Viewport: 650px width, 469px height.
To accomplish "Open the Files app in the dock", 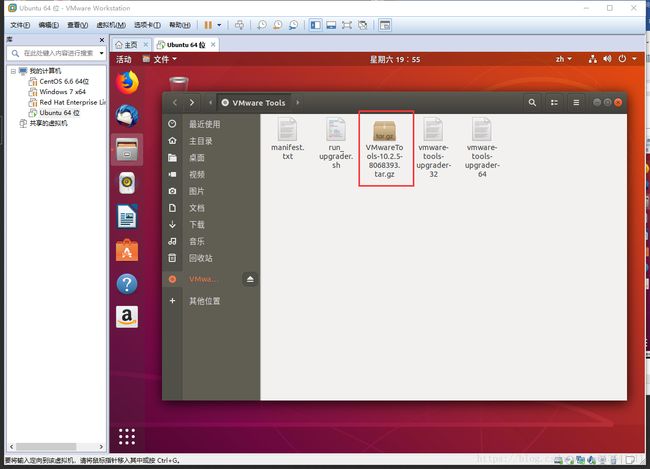I will [127, 150].
